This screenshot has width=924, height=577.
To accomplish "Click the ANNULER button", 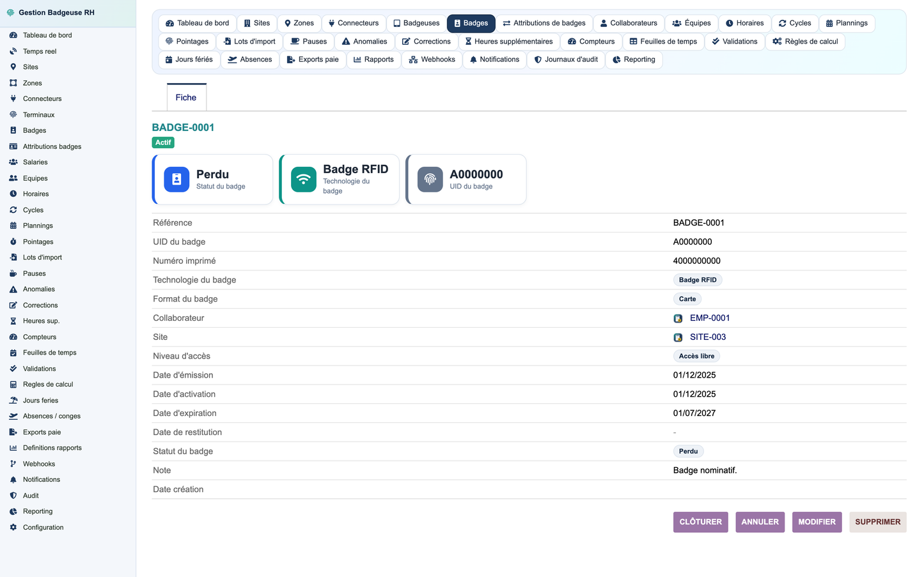I will 760,522.
